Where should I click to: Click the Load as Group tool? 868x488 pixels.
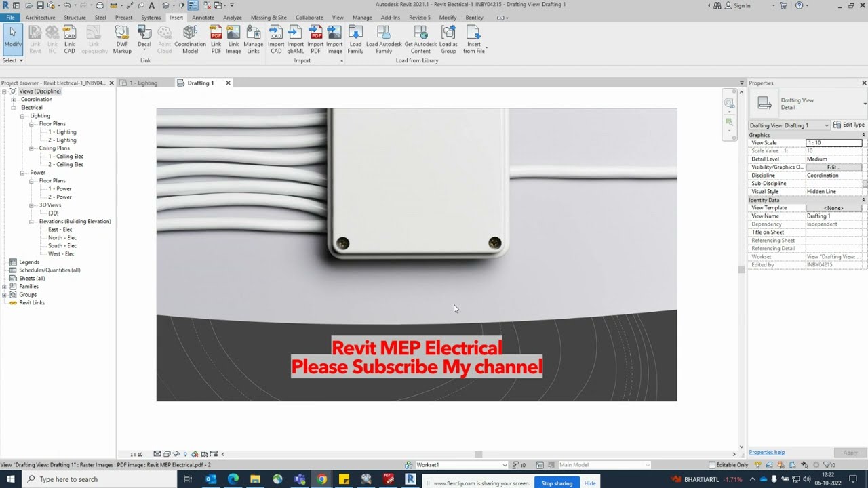click(x=448, y=39)
